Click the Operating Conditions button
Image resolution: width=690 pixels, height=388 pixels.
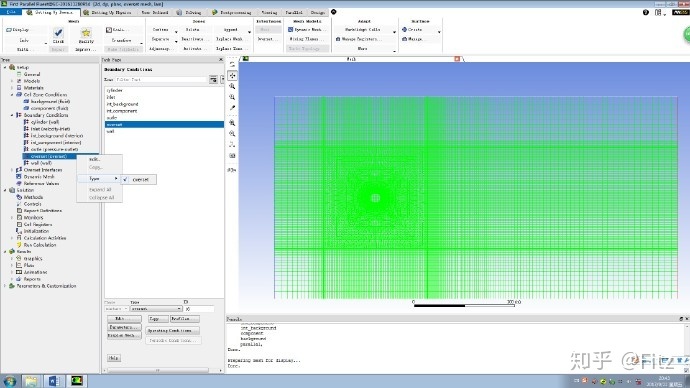[172, 330]
